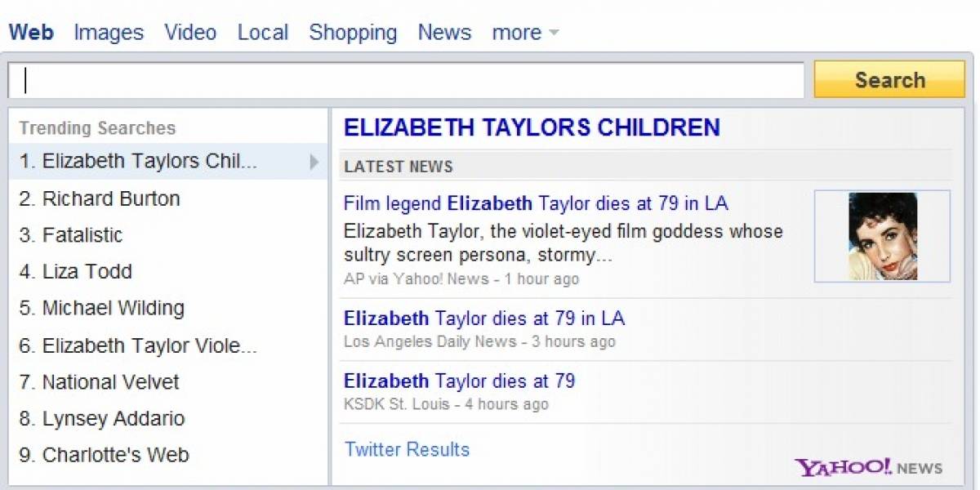Click arrow beside Elizabeth Taylors Chil... item
This screenshot has width=980, height=490.
tap(314, 162)
